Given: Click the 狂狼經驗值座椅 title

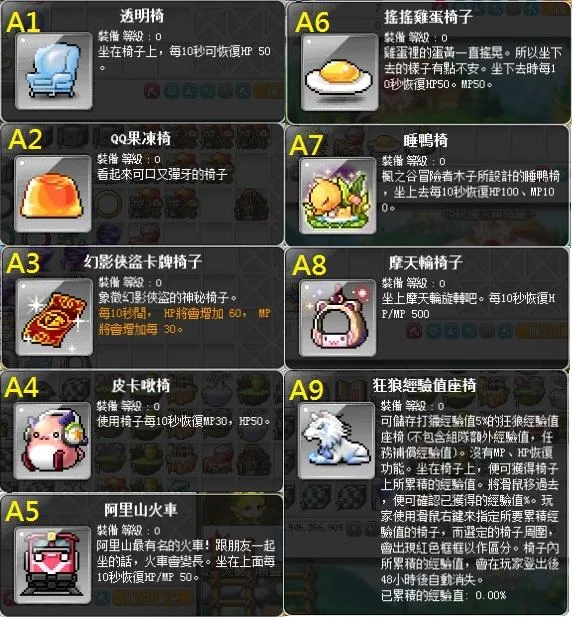Looking at the screenshot, I should 424,386.
